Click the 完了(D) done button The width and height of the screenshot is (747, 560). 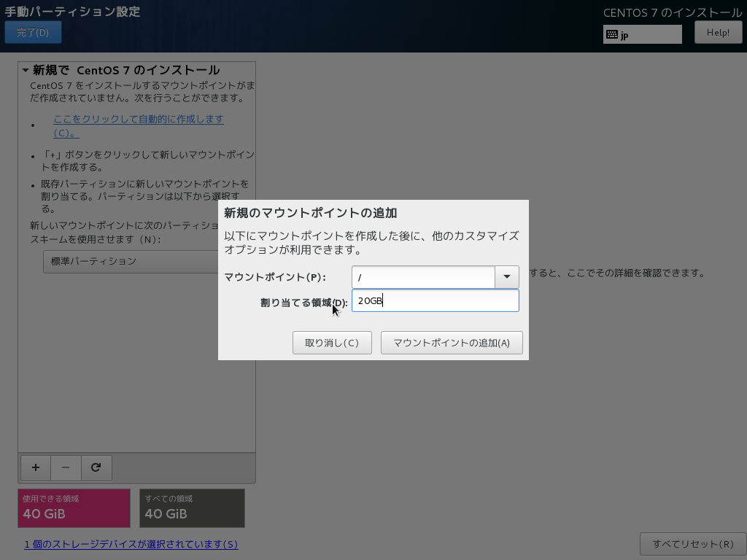(33, 32)
